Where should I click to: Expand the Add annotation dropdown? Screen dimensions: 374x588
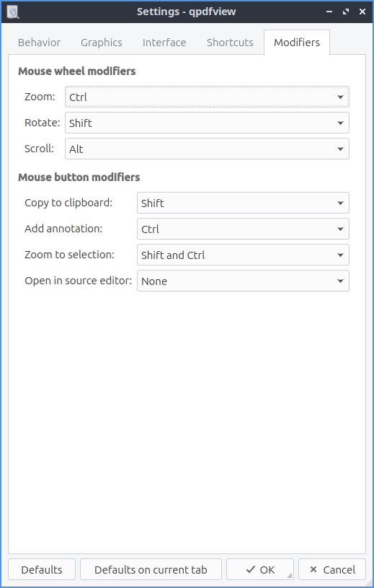point(243,229)
